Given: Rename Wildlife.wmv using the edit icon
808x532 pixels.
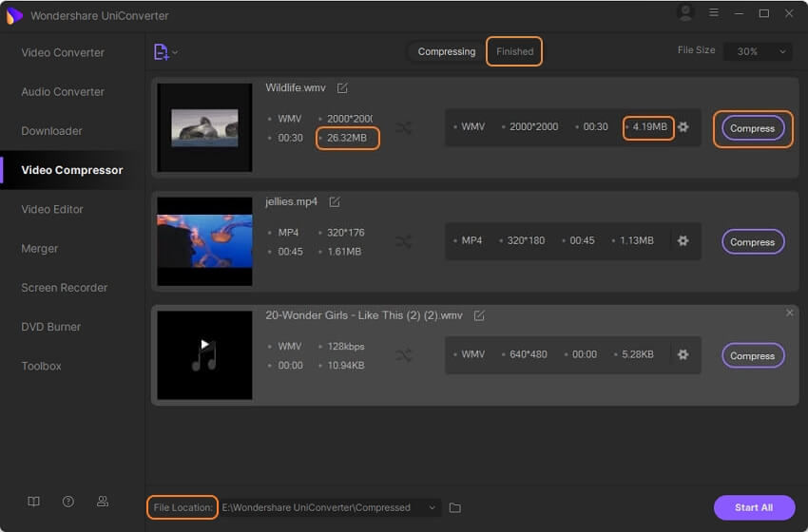Looking at the screenshot, I should tap(342, 88).
